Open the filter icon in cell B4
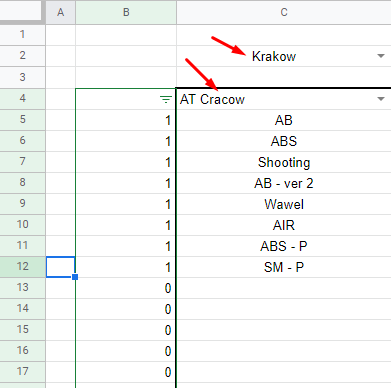The width and height of the screenshot is (391, 388). point(166,99)
